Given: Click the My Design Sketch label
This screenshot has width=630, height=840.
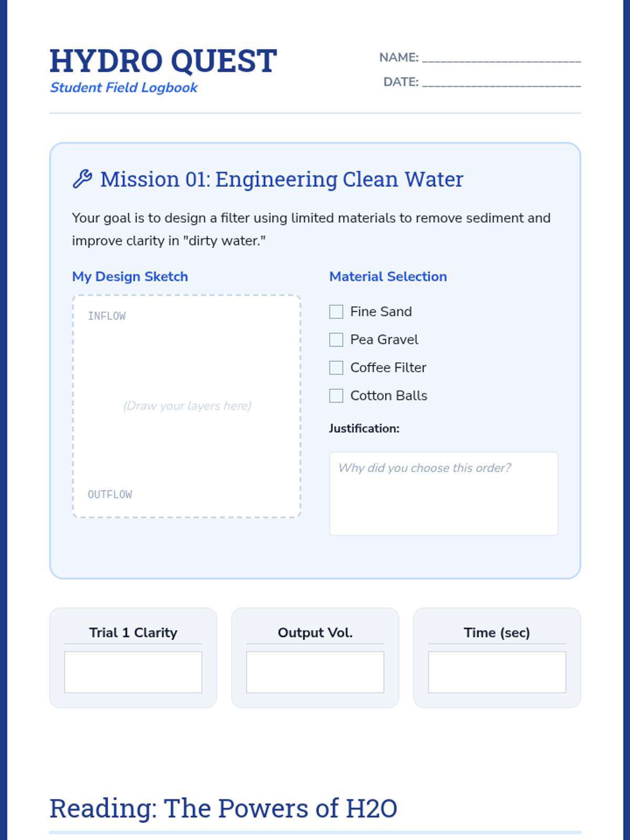Looking at the screenshot, I should 130,277.
